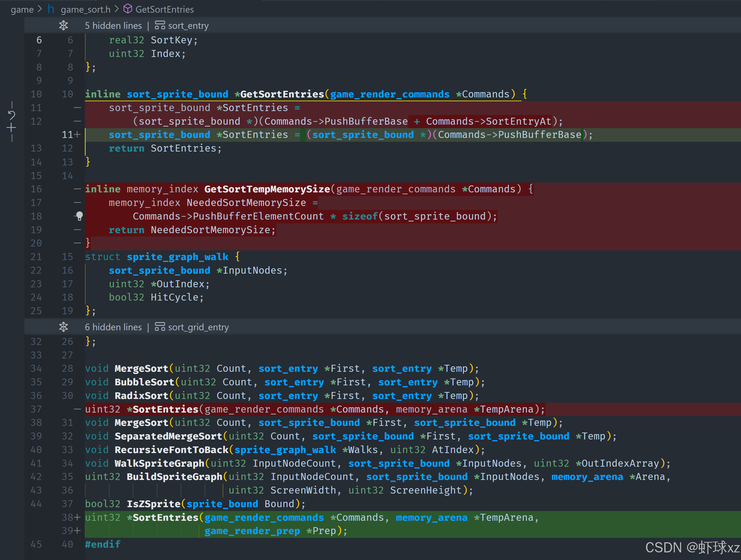Jump to sort_entry in top collapsed bar
The width and height of the screenshot is (741, 560).
188,26
